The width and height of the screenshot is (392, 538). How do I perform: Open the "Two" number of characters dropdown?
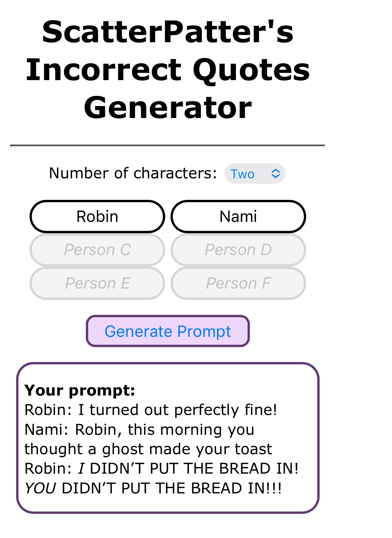tap(254, 174)
